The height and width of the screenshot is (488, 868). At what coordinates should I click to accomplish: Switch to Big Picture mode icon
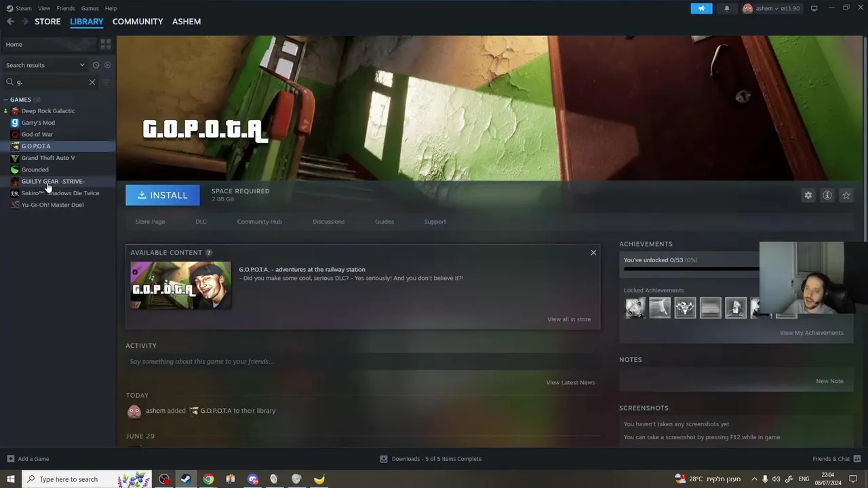814,8
